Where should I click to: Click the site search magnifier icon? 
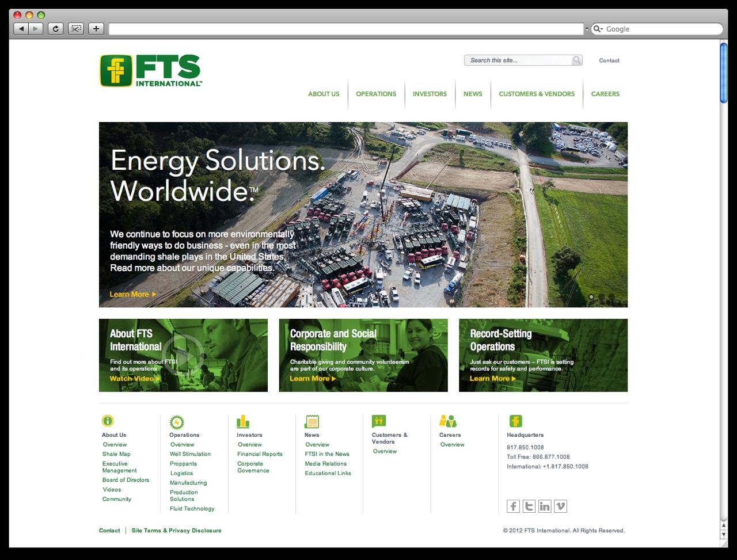pyautogui.click(x=576, y=60)
